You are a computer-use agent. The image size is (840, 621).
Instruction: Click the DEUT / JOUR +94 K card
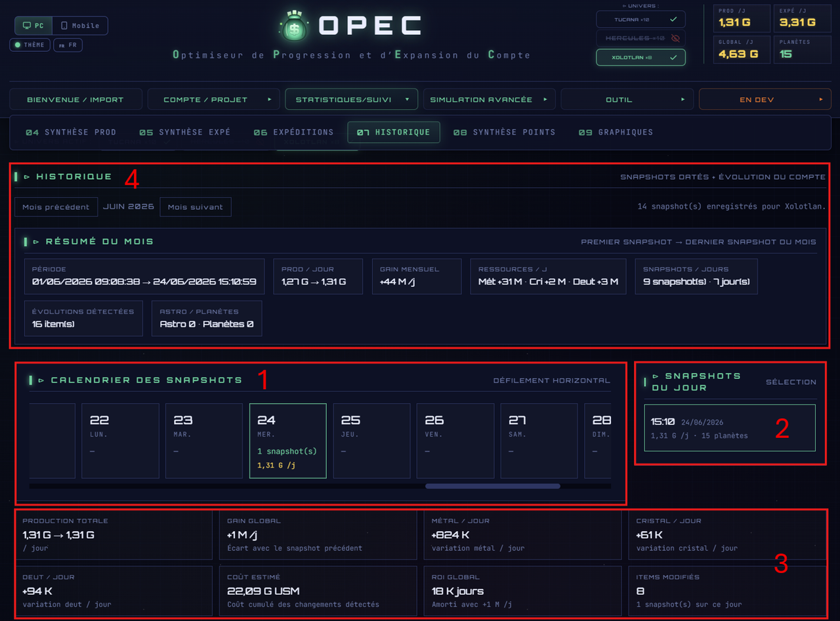(x=114, y=591)
